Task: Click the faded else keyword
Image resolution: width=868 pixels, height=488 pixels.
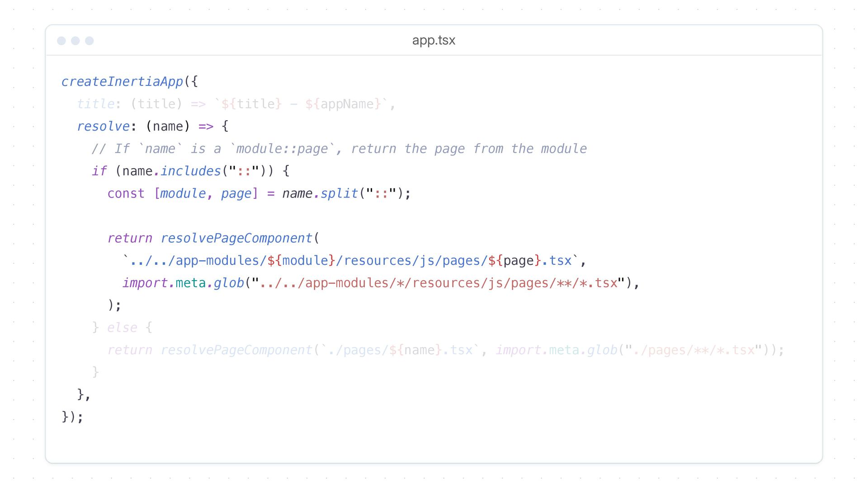Action: (122, 328)
